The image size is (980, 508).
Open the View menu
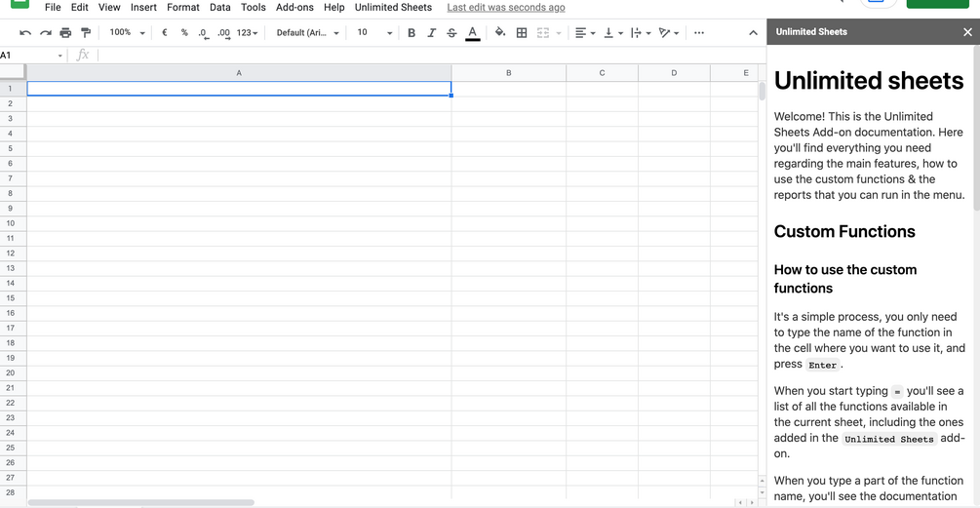[x=109, y=8]
